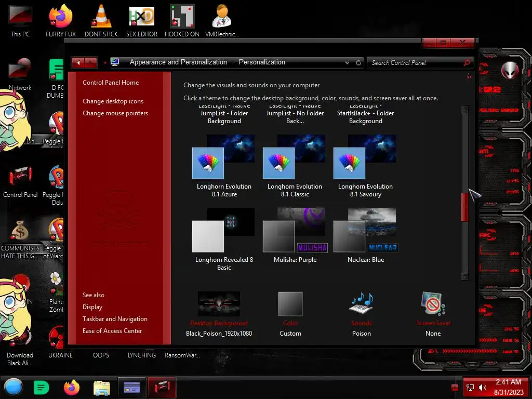The height and width of the screenshot is (399, 532).
Task: Select the Nuclear: Blue theme
Action: tap(365, 235)
